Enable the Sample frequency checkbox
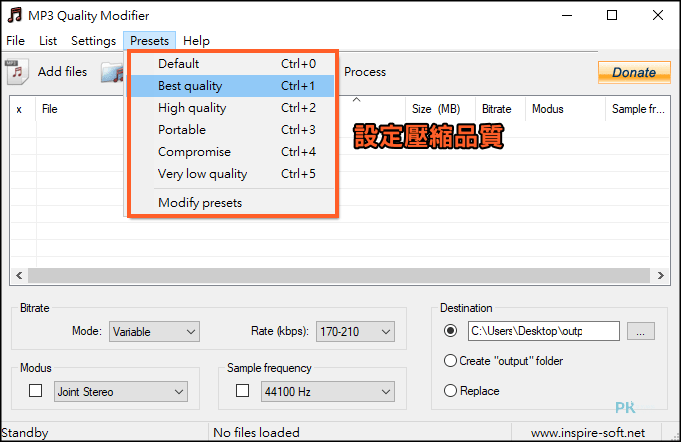 click(x=242, y=391)
